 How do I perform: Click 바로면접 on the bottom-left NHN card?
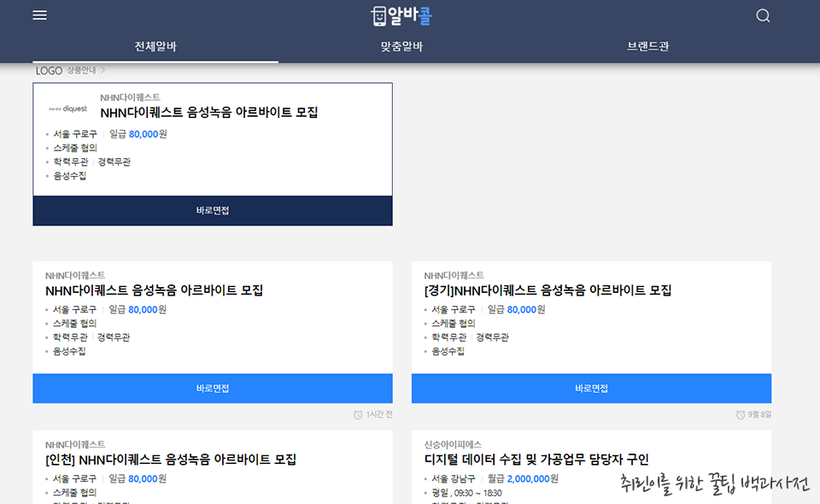click(x=212, y=388)
